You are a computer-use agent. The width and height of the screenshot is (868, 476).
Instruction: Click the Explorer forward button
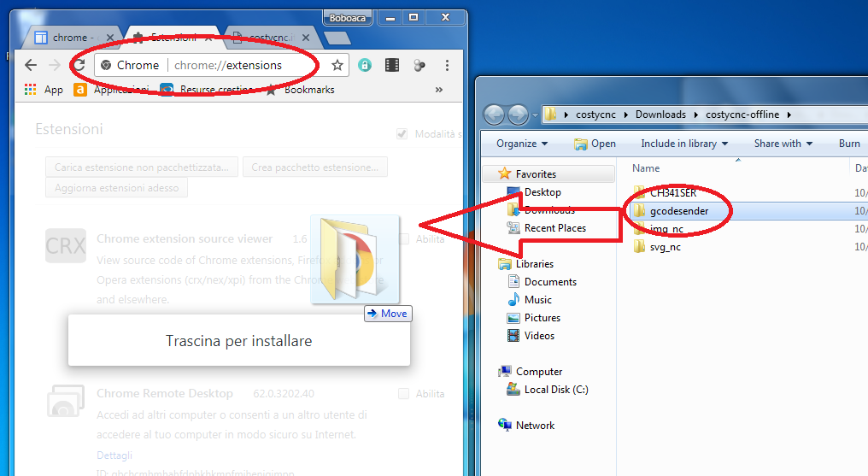coord(518,115)
